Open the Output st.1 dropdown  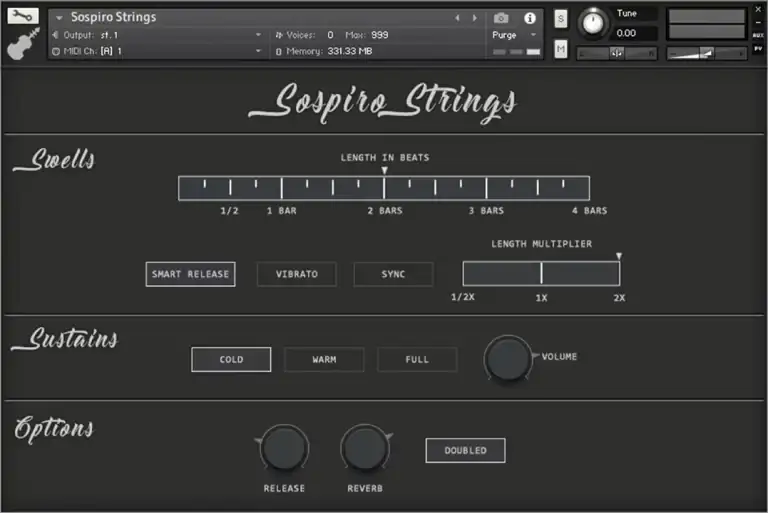point(258,35)
